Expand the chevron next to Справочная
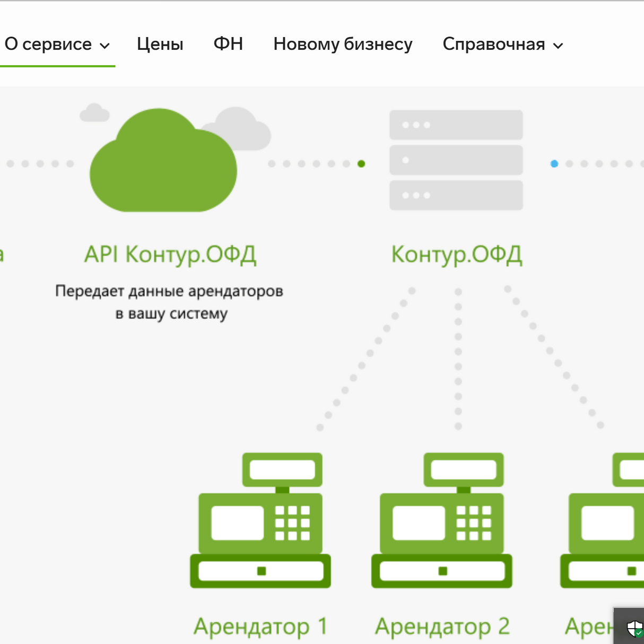This screenshot has height=644, width=644. point(558,46)
